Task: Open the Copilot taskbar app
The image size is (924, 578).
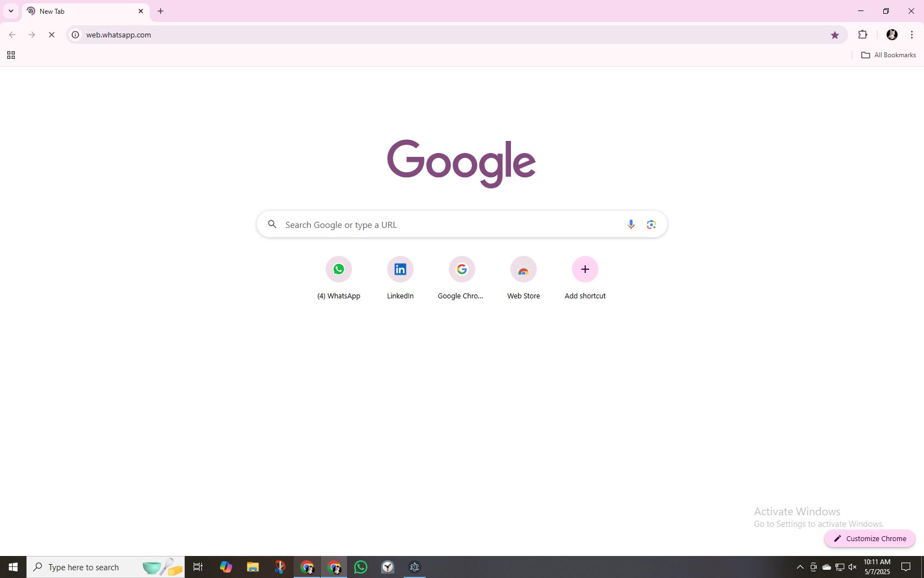Action: [x=226, y=567]
